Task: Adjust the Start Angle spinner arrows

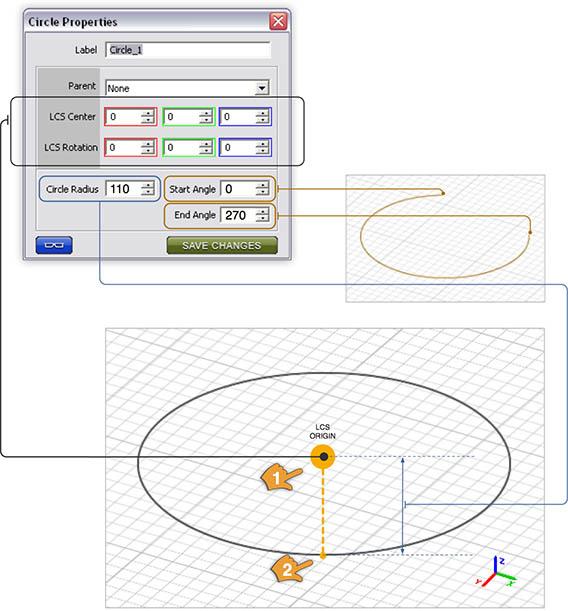Action: coord(263,189)
